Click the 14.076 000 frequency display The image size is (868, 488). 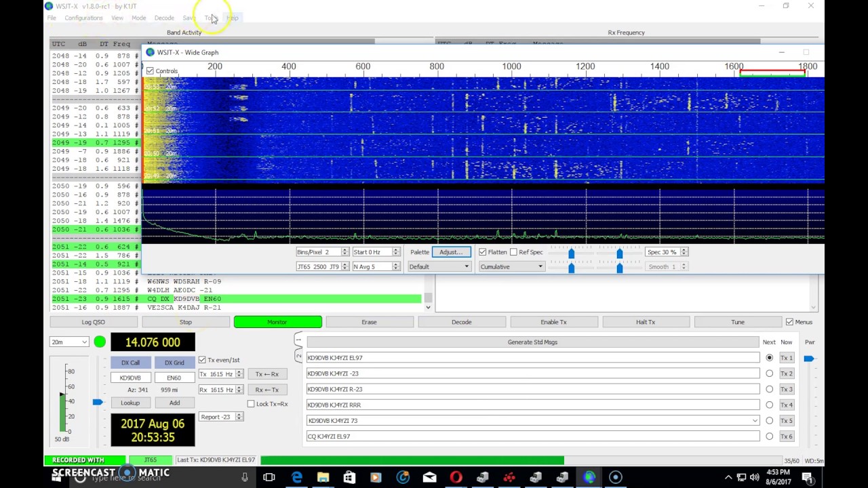click(x=153, y=342)
